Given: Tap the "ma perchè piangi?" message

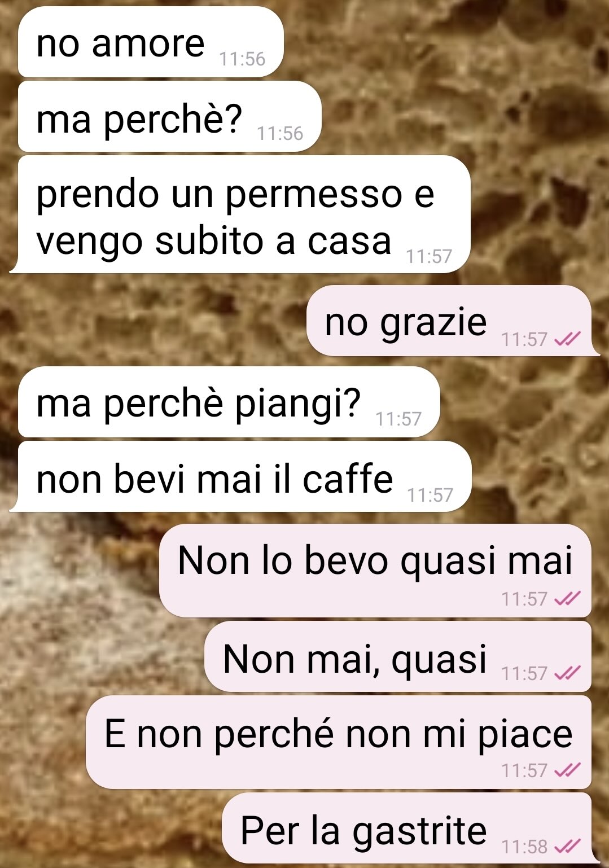Looking at the screenshot, I should coord(229,402).
